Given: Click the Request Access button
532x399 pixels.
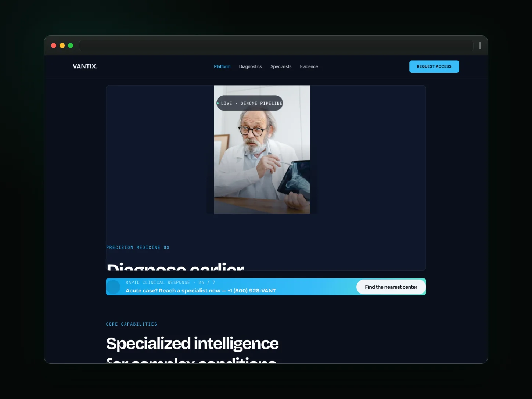Looking at the screenshot, I should 434,66.
